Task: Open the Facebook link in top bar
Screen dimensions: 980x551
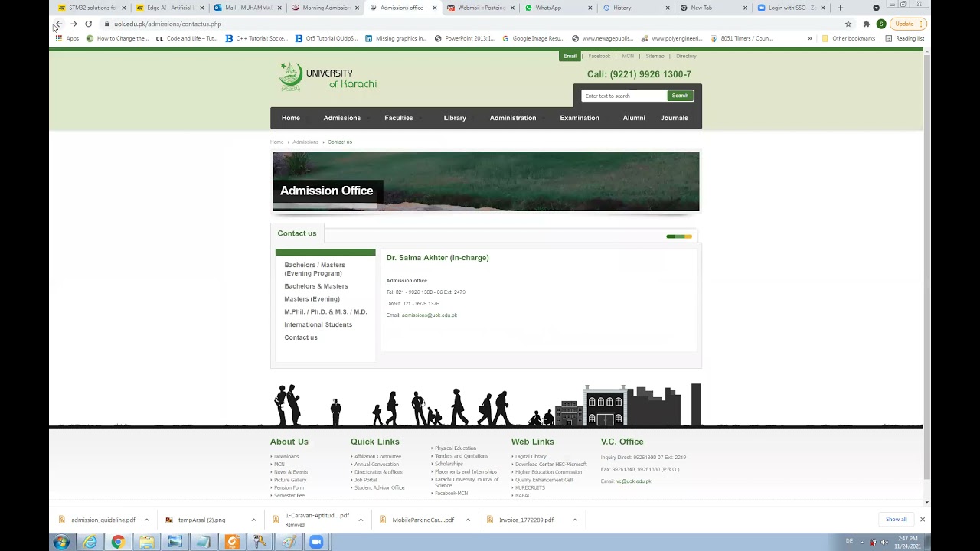Action: (599, 56)
